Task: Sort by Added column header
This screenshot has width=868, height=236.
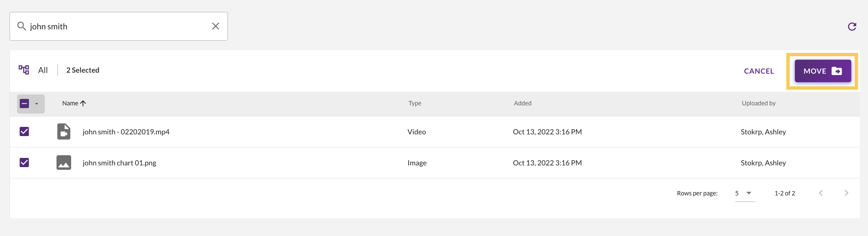Action: [x=523, y=103]
